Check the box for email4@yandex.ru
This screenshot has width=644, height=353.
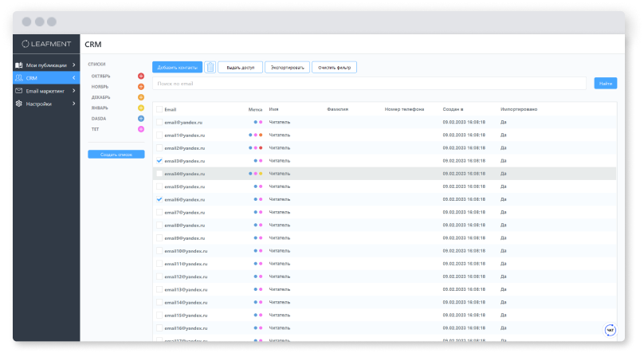coord(159,174)
